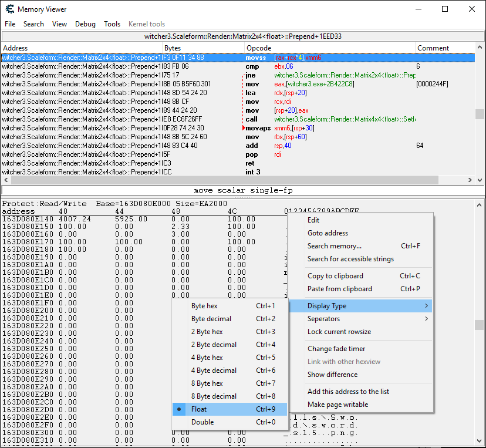
Task: Click the Opcode column header
Action: tap(259, 48)
